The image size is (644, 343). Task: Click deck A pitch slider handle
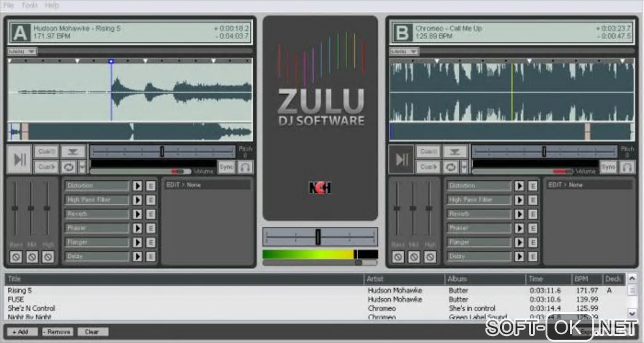pos(162,151)
